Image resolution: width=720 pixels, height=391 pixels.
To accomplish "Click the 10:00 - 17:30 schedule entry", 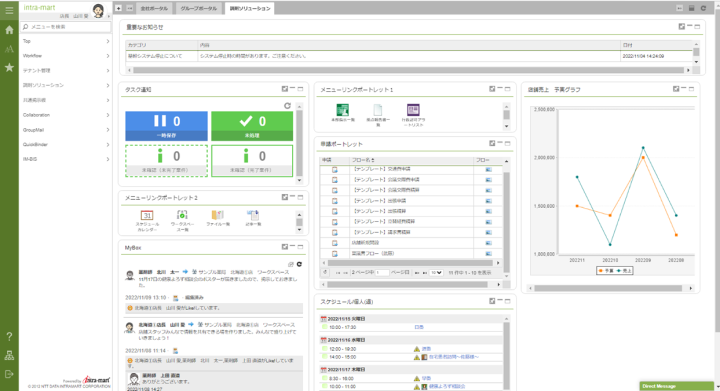I will click(342, 327).
